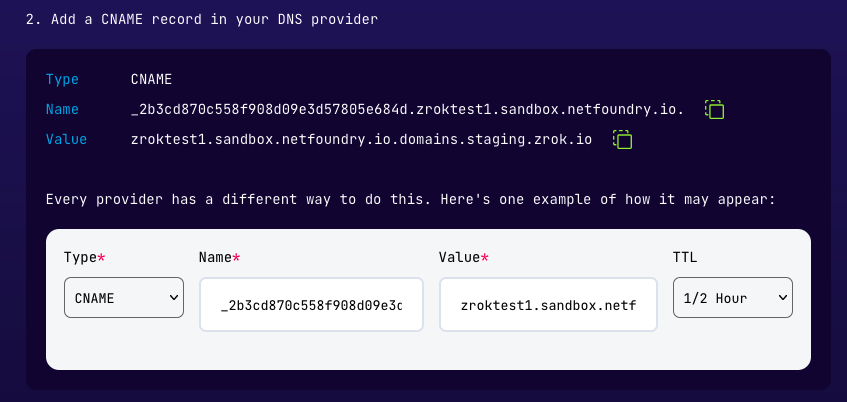Click the blue Value label in record details
Viewport: 847px width, 402px height.
(66, 139)
